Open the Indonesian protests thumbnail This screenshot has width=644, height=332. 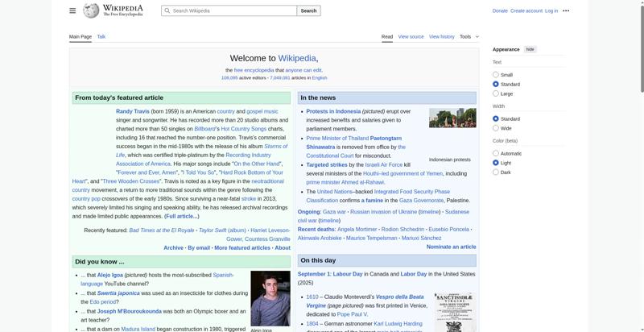[452, 118]
